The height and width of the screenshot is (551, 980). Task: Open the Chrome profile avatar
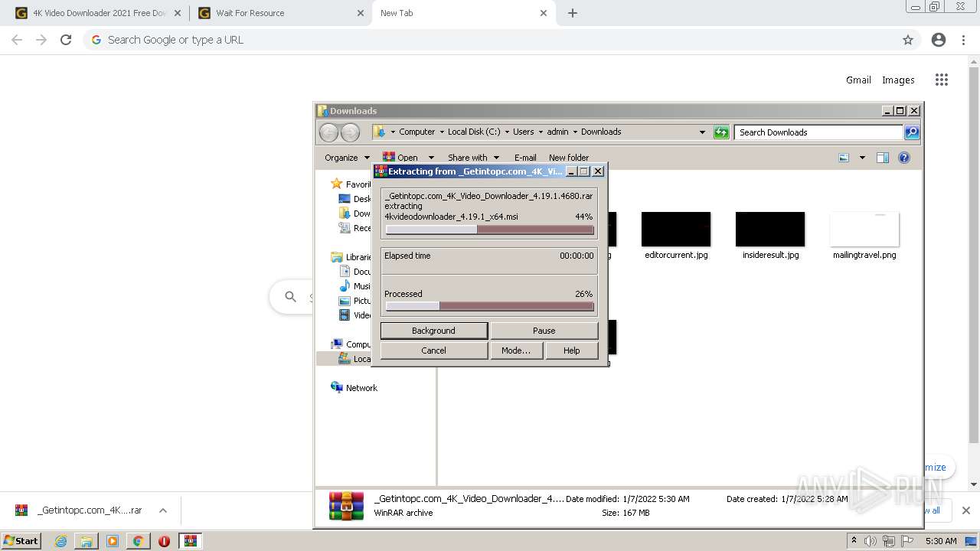[939, 40]
